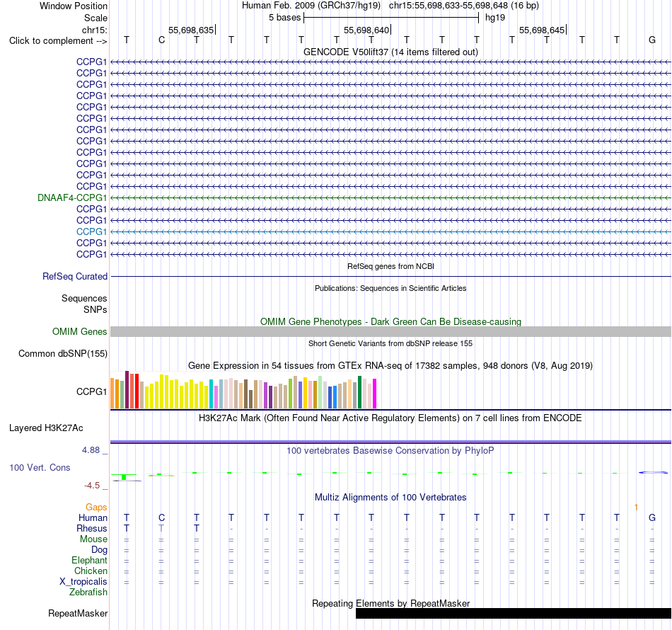Click the "Human" species label
The image size is (672, 630).
pyautogui.click(x=93, y=518)
